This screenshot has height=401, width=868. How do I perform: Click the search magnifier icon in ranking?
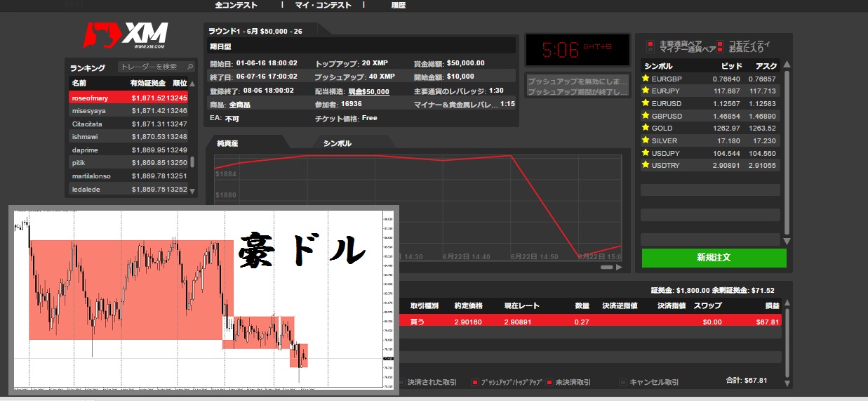coord(189,67)
